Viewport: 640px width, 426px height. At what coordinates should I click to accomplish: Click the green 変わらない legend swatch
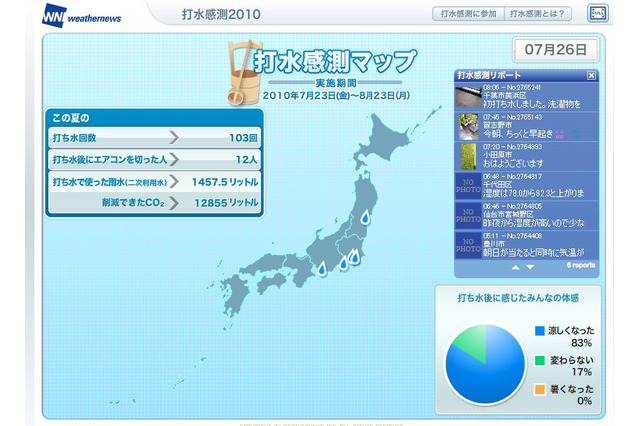539,359
